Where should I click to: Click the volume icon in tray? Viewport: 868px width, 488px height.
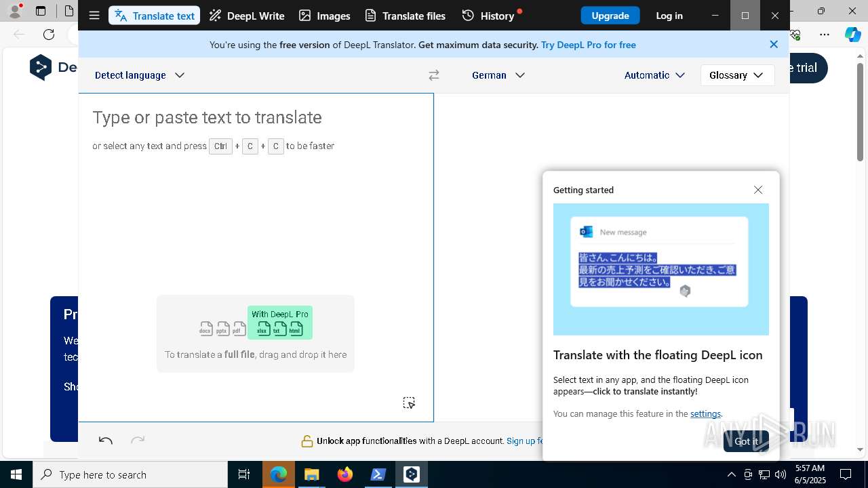tap(781, 474)
